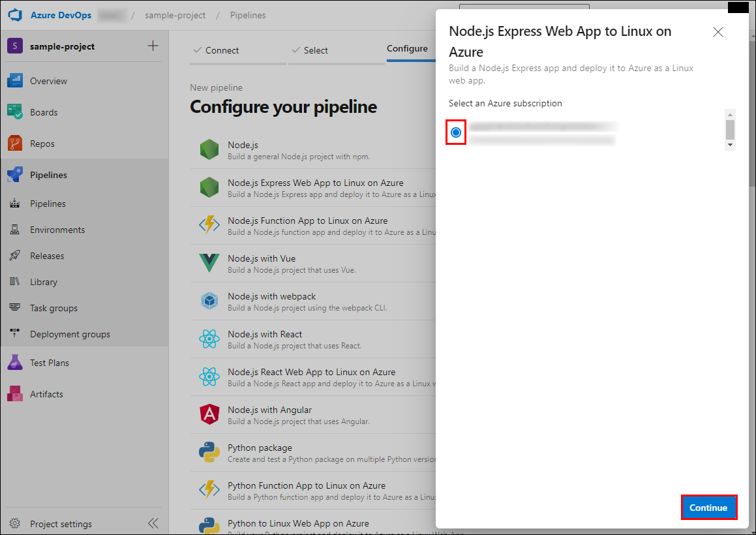The image size is (756, 535).
Task: Select Node.js with Angular template text
Action: pyautogui.click(x=269, y=410)
